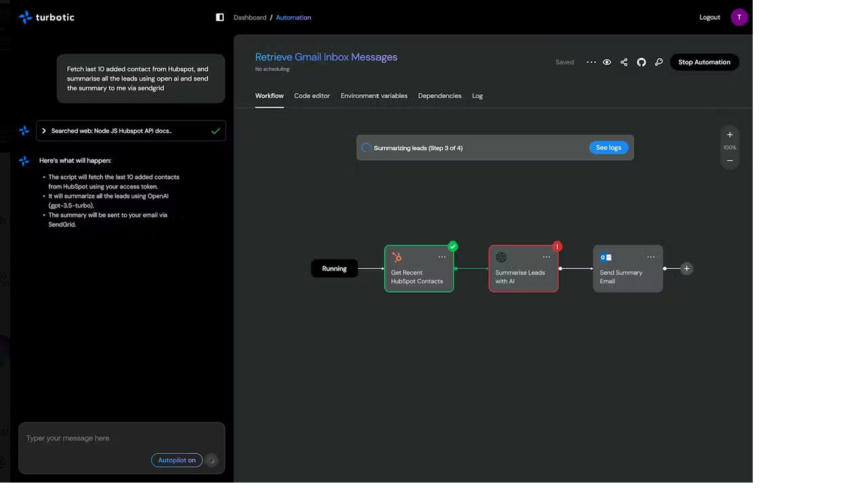Click the Saved status text
868x488 pixels.
click(x=564, y=62)
